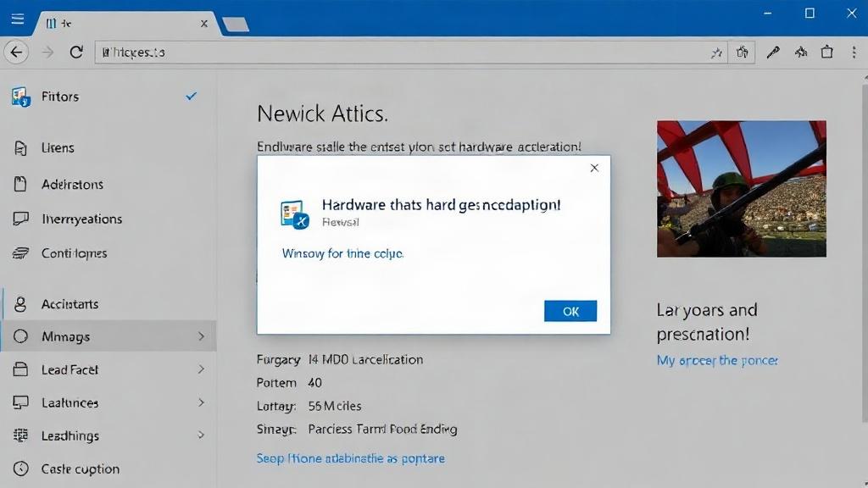This screenshot has width=868, height=488.
Task: Select the Mnnags sidebar item
Action: (108, 336)
